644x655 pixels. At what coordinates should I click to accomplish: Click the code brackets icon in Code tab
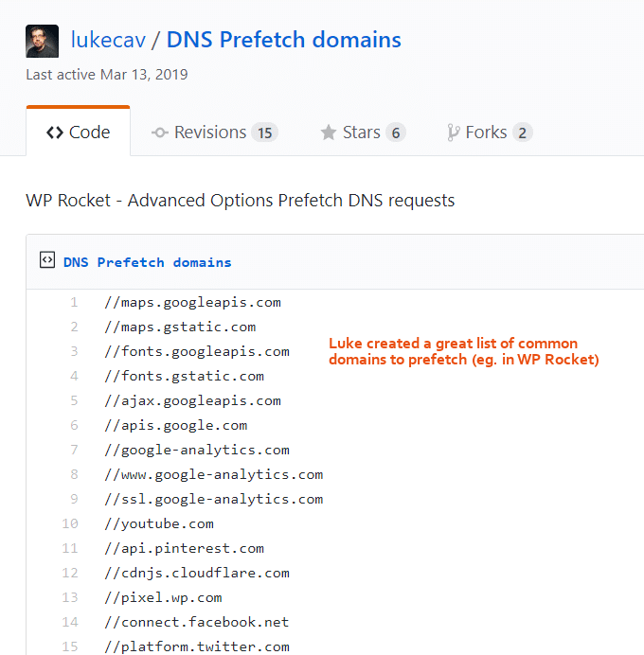coord(55,133)
